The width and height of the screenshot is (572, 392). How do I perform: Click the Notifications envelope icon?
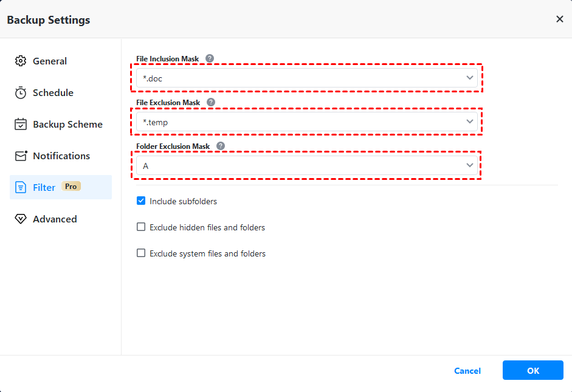pos(21,156)
